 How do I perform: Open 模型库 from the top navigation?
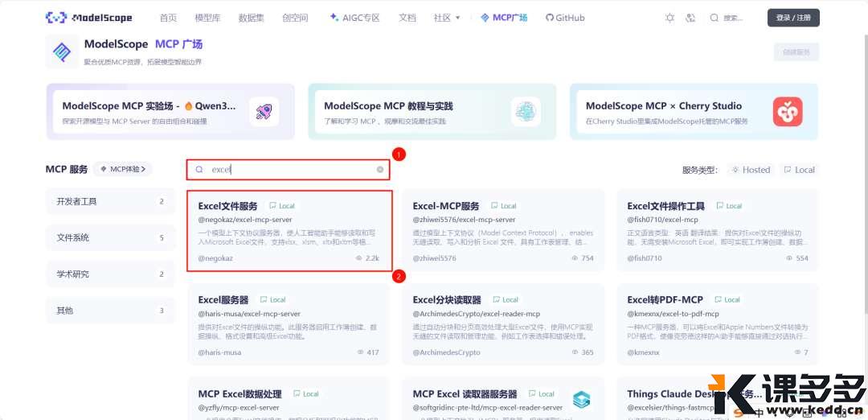pos(207,18)
